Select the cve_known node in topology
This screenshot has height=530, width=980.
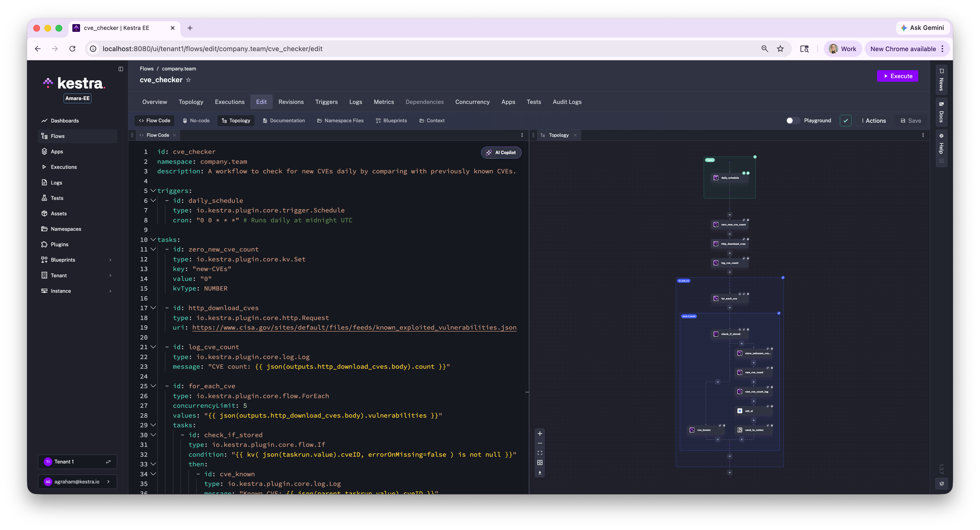pyautogui.click(x=706, y=430)
